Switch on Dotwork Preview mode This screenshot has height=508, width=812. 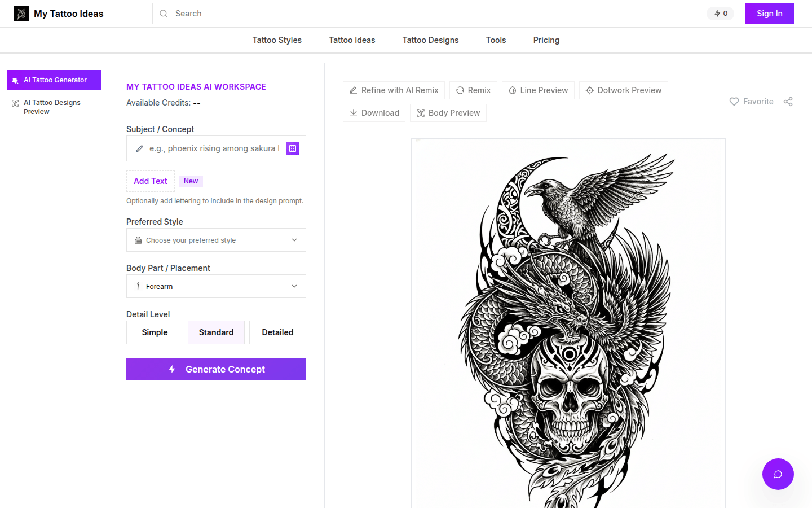[x=623, y=90]
